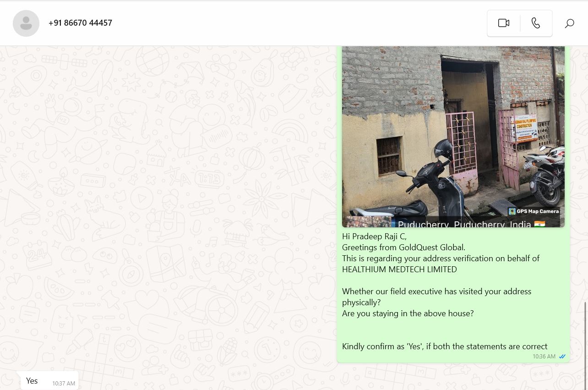Viewport: 588px width, 390px height.
Task: Open contact info for +91 86670 44457
Action: point(80,23)
